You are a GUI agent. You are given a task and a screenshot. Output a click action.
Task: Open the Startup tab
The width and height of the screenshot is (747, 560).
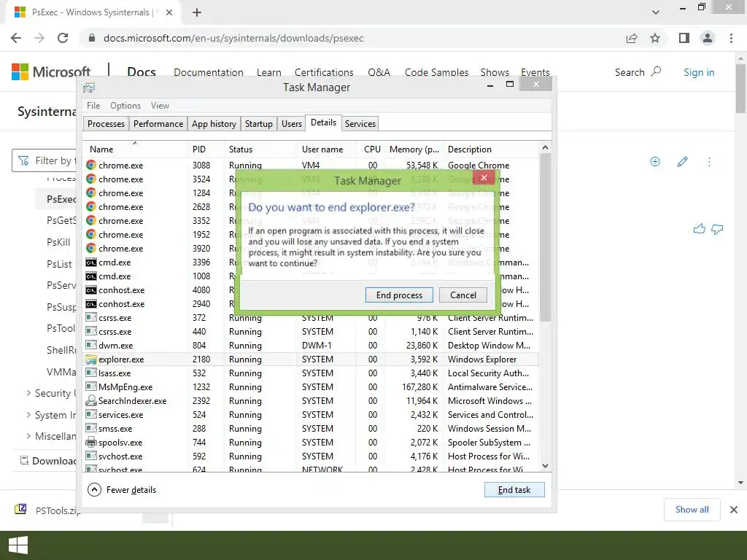click(259, 124)
